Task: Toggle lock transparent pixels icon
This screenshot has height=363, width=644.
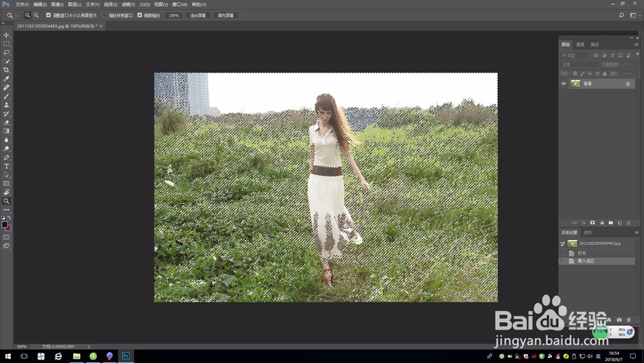Action: point(575,74)
